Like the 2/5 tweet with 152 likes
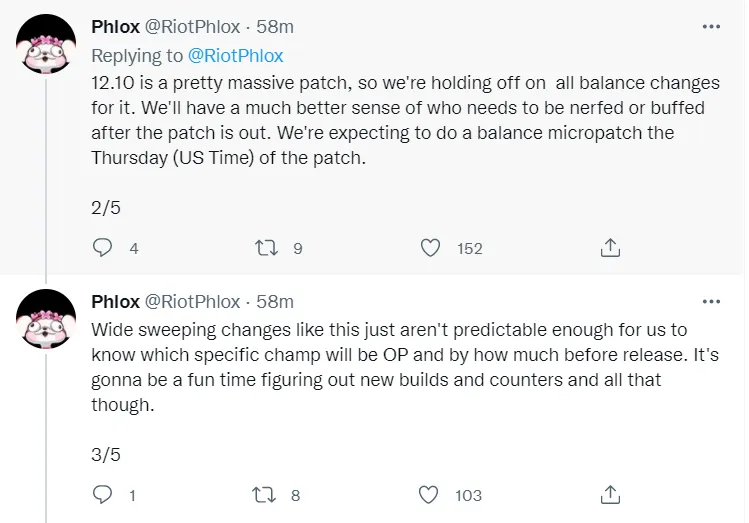The width and height of the screenshot is (749, 523). [430, 247]
